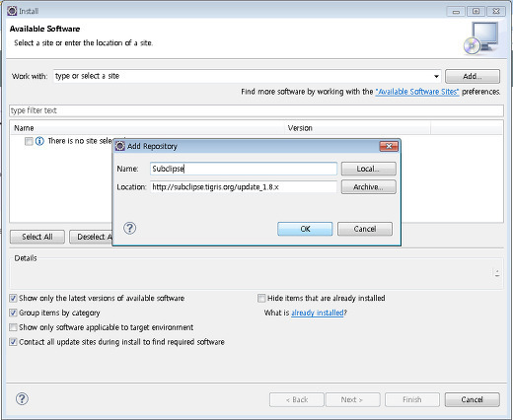Open Local repository browser
The image size is (513, 420).
(368, 169)
